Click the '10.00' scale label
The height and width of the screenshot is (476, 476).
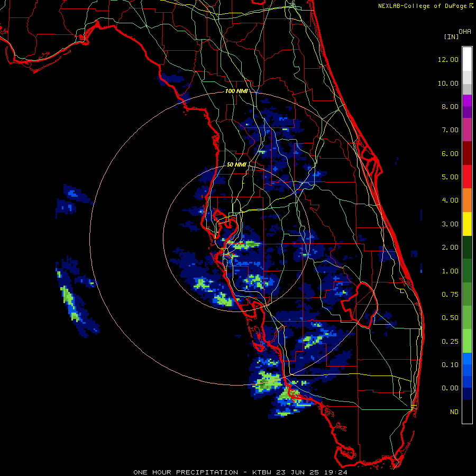point(448,83)
